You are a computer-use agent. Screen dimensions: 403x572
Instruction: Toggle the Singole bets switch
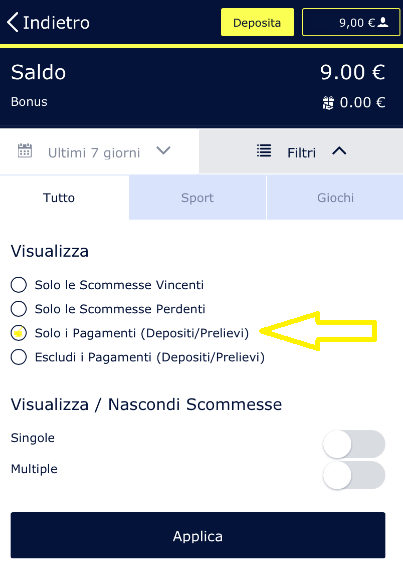point(354,444)
